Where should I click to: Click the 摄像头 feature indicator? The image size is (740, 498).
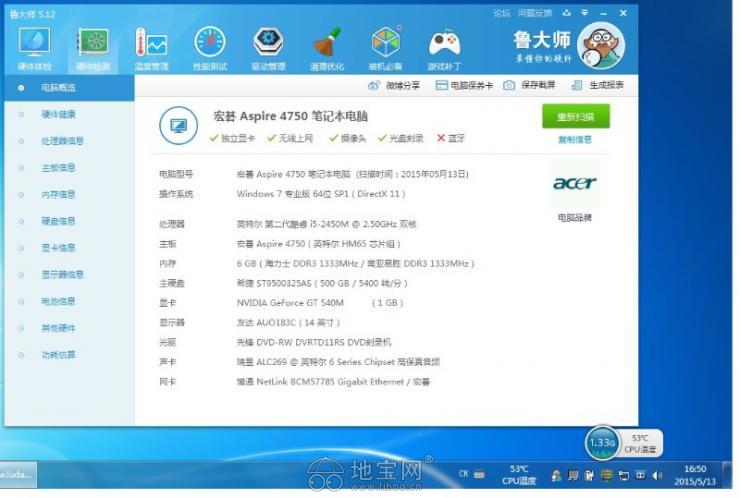(347, 138)
